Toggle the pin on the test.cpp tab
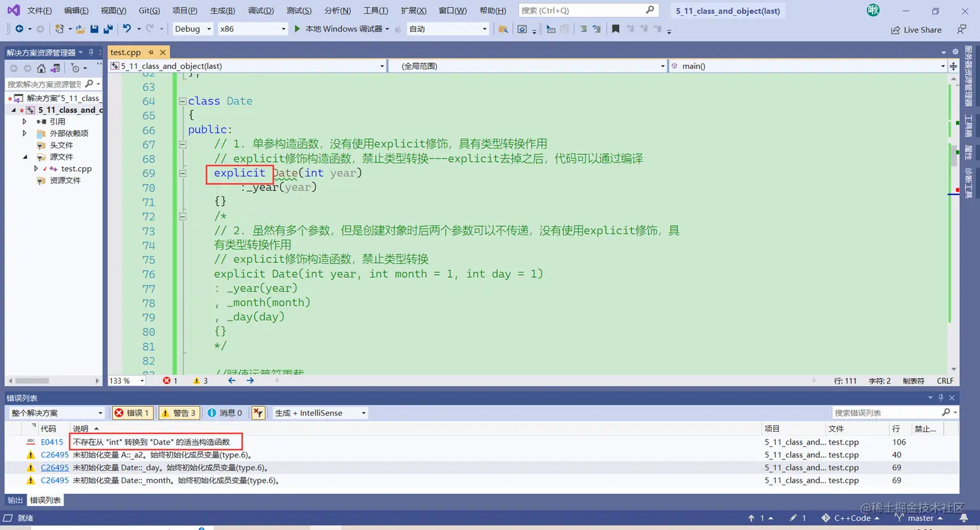Screen dimensions: 980x530 [151, 52]
